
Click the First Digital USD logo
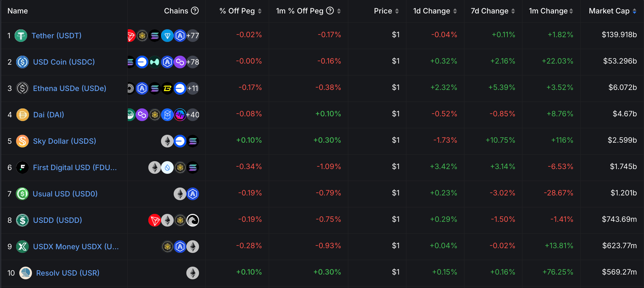pos(22,167)
